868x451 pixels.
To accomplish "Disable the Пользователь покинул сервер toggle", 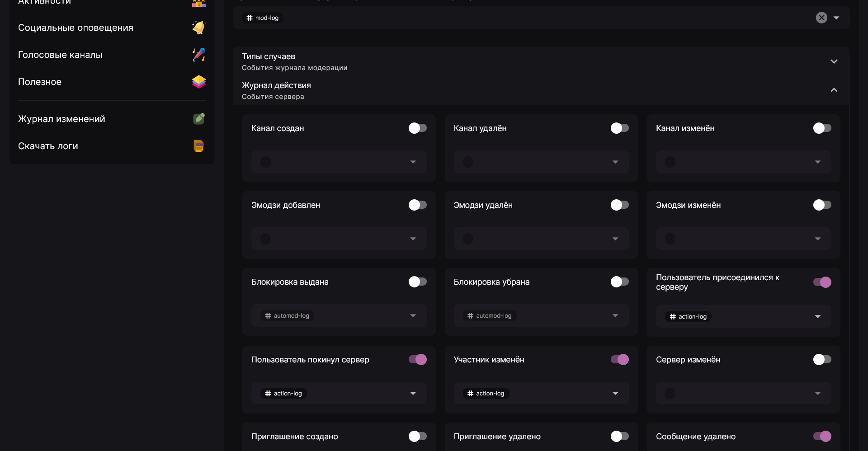I will (417, 360).
